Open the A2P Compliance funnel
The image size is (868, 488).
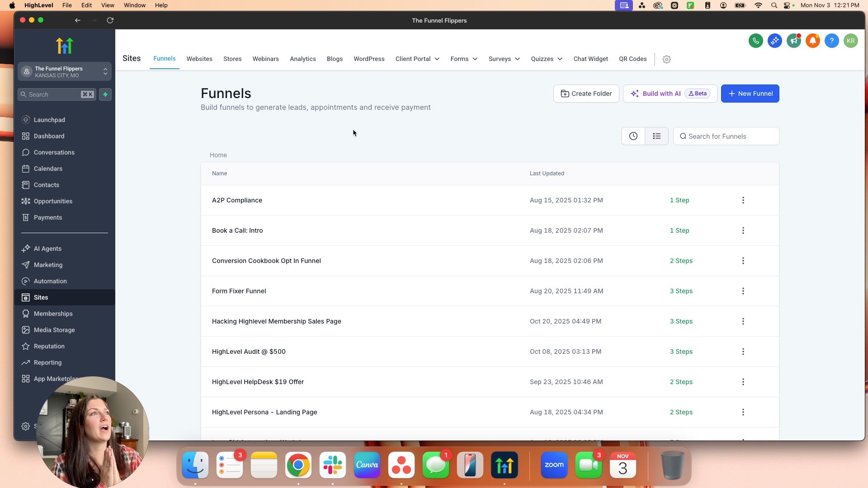[x=237, y=200]
